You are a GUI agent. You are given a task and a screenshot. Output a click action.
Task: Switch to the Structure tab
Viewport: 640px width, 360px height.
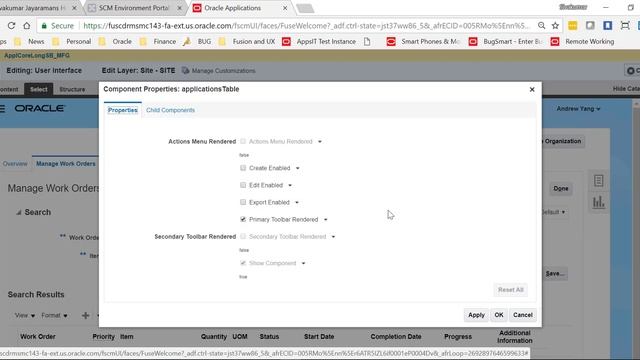pos(72,89)
